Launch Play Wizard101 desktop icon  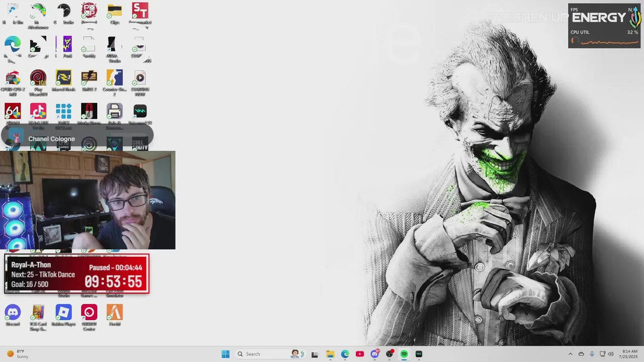click(x=38, y=83)
